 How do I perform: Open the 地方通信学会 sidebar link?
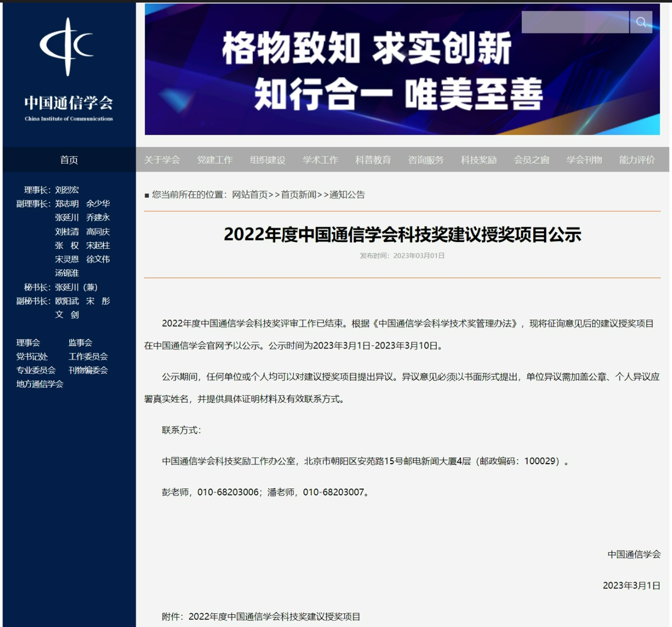pos(40,384)
